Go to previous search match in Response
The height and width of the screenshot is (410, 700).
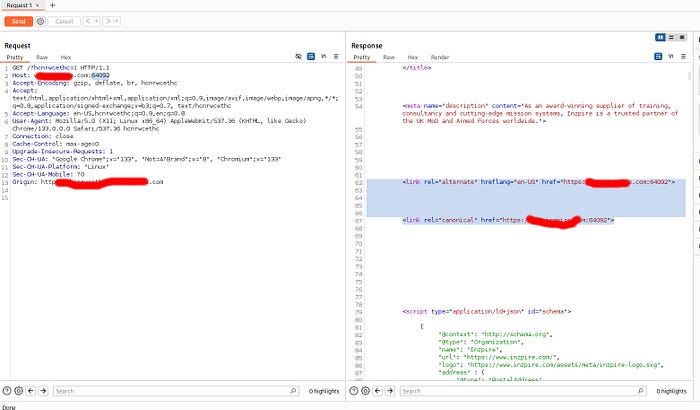point(378,391)
